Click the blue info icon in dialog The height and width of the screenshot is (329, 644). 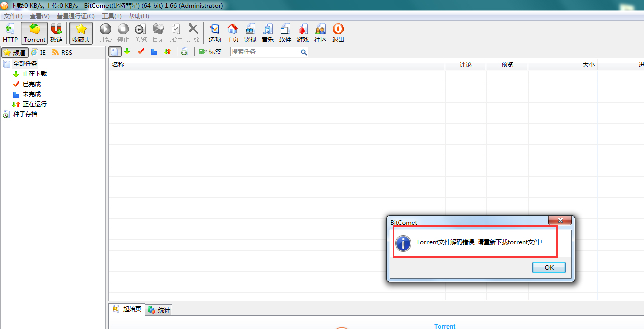pyautogui.click(x=403, y=243)
